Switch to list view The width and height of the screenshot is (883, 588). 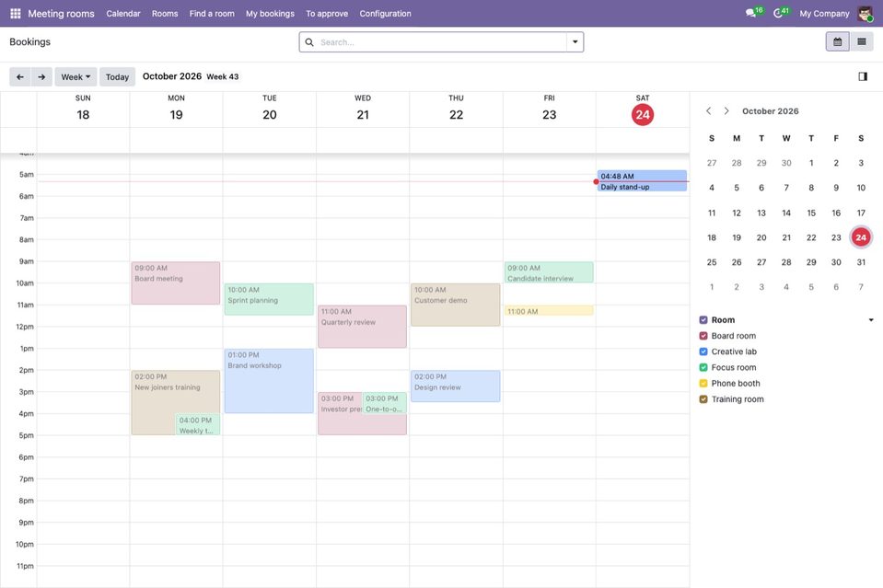[862, 41]
